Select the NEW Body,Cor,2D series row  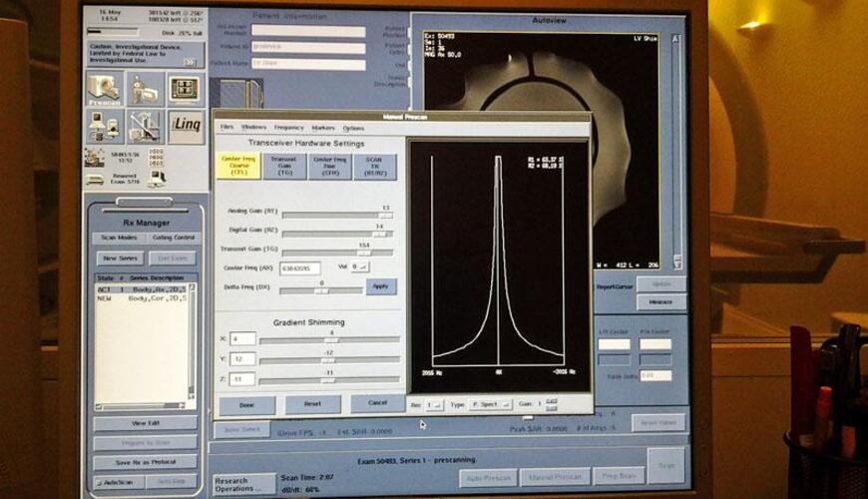coord(142,298)
